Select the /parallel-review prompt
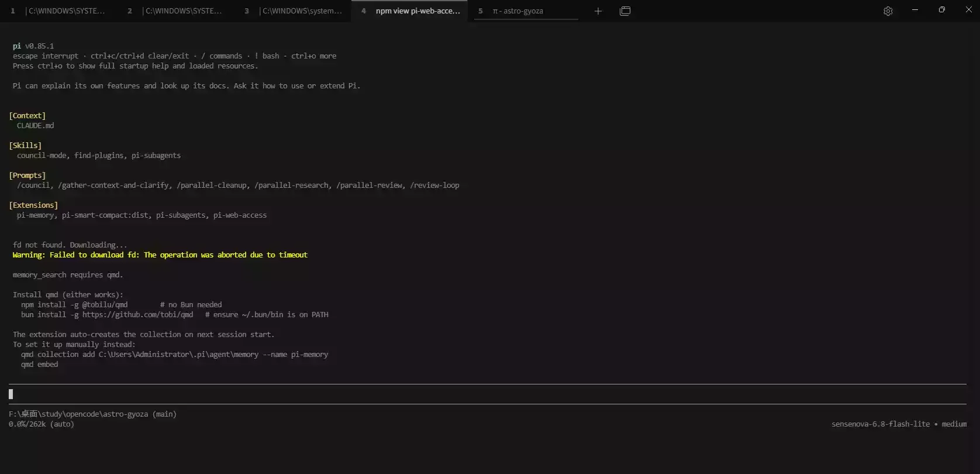 pyautogui.click(x=370, y=186)
